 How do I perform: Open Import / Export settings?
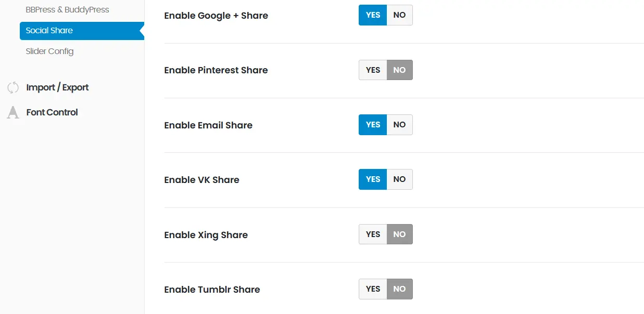pyautogui.click(x=57, y=87)
